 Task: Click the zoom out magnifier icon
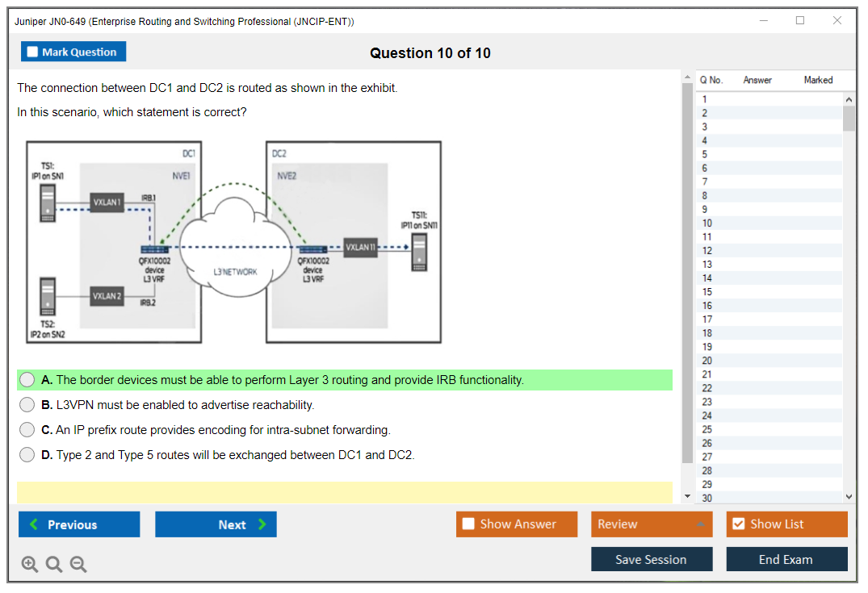tap(78, 565)
